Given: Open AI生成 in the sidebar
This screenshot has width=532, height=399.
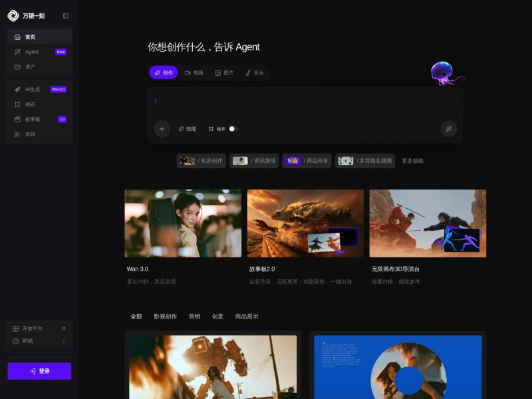Looking at the screenshot, I should click(x=39, y=89).
